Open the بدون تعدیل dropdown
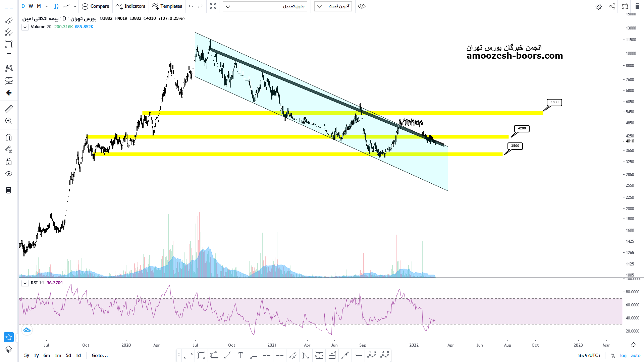The width and height of the screenshot is (644, 362). click(x=265, y=6)
